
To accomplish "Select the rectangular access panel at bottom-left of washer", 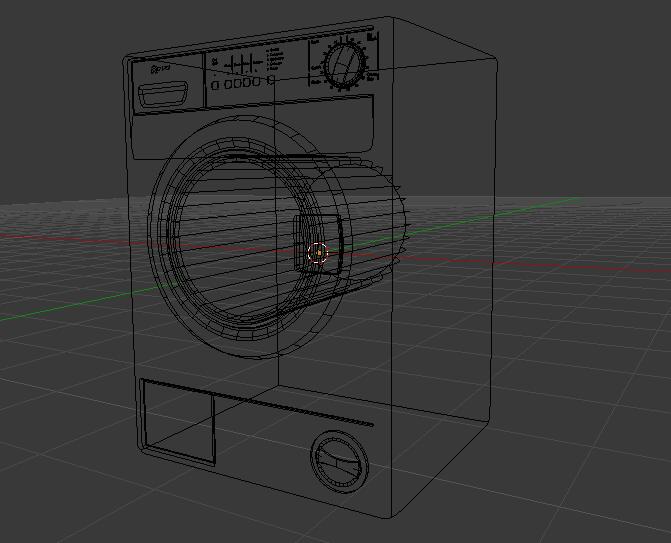I will [178, 421].
